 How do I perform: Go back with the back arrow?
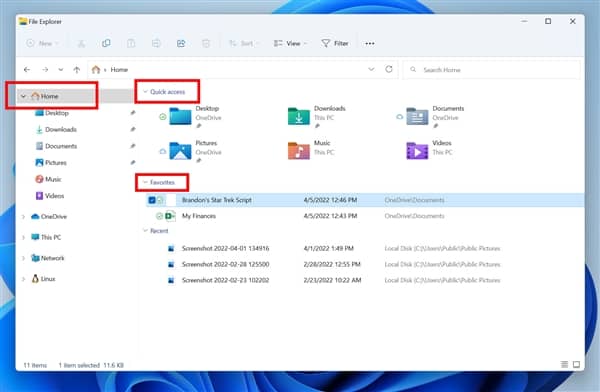tap(27, 69)
